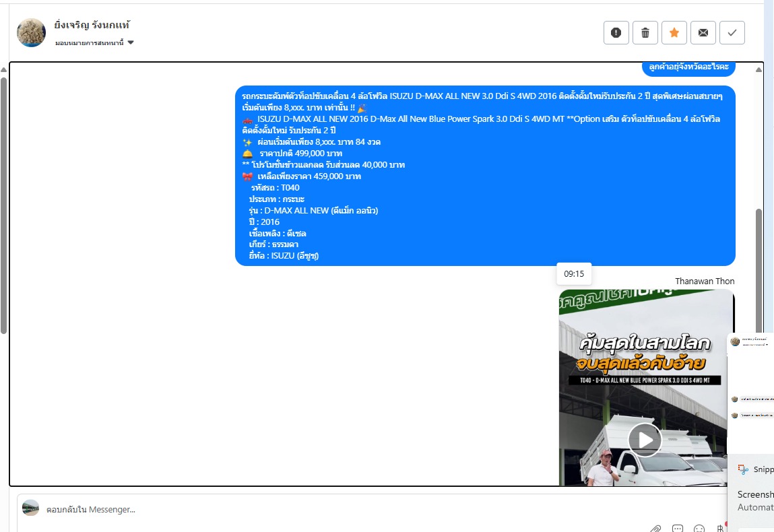Delete conversation using trash icon
Viewport: 774px width, 532px height.
(645, 33)
